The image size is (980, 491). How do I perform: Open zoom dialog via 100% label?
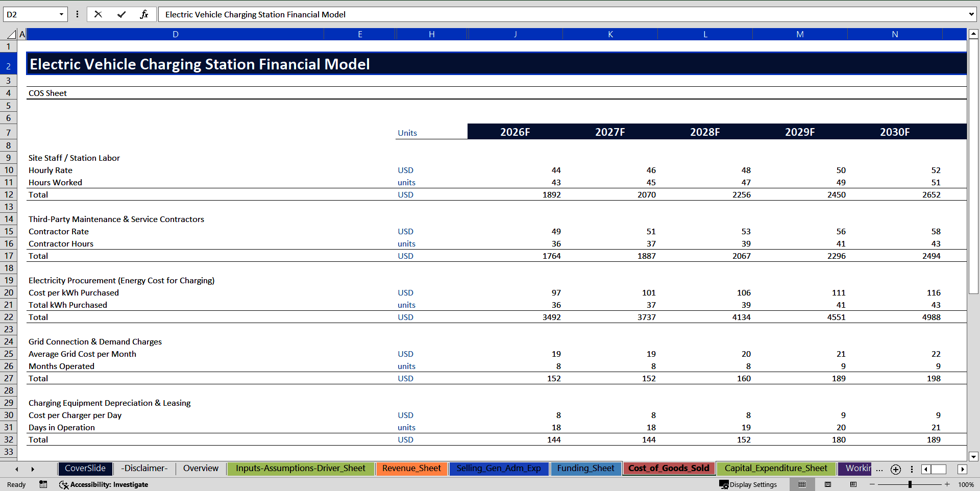(966, 484)
